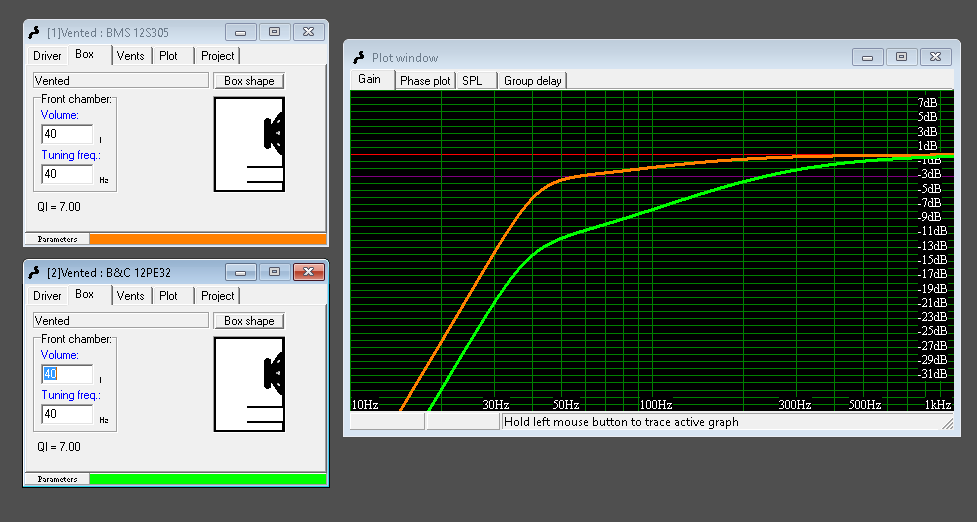977x522 pixels.
Task: Click the orange color bar for BMS 12S305
Action: tap(207, 239)
